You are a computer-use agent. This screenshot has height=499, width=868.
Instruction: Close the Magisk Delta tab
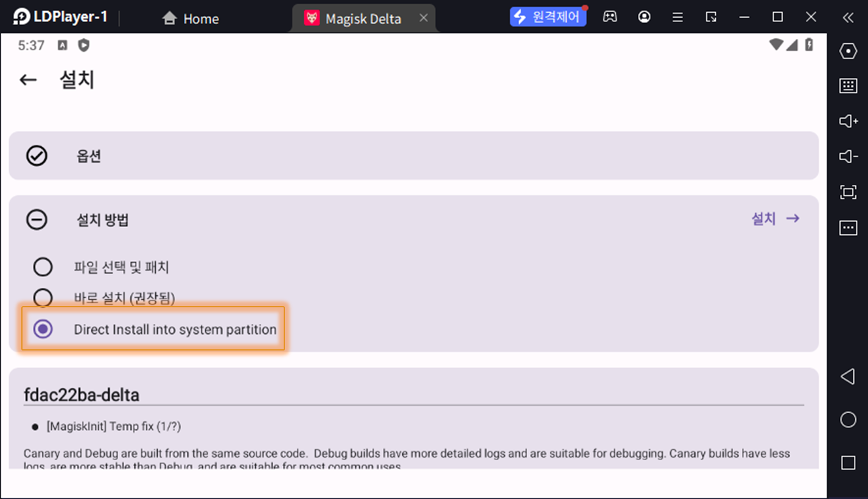(424, 18)
